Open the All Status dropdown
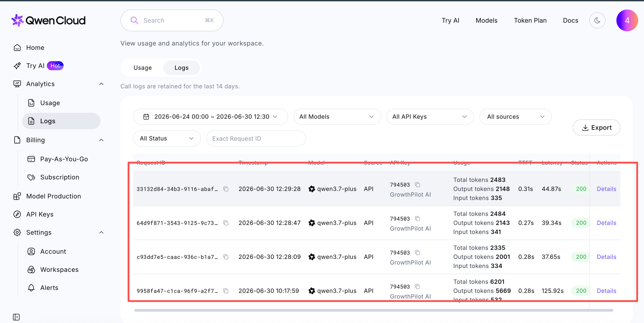 167,138
